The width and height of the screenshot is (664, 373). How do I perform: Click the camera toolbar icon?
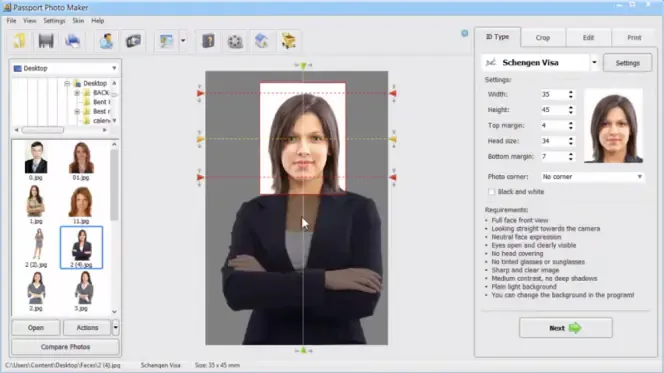coord(133,41)
